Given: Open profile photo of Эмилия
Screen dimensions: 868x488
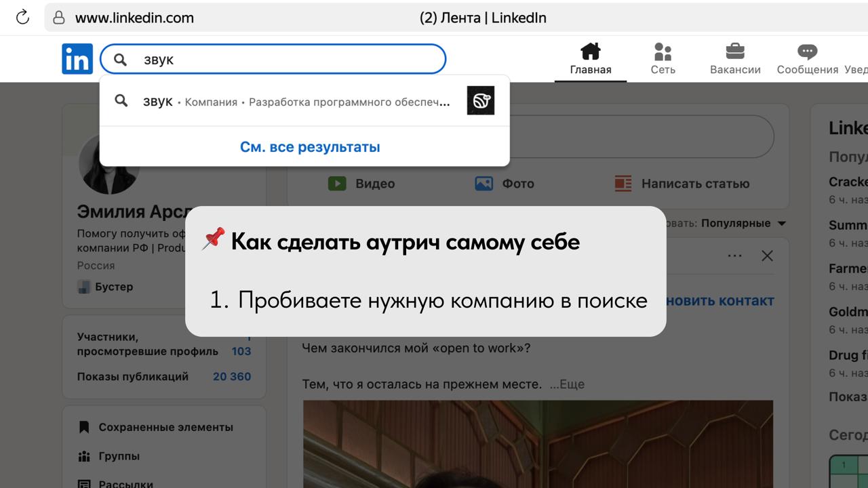Looking at the screenshot, I should (108, 163).
